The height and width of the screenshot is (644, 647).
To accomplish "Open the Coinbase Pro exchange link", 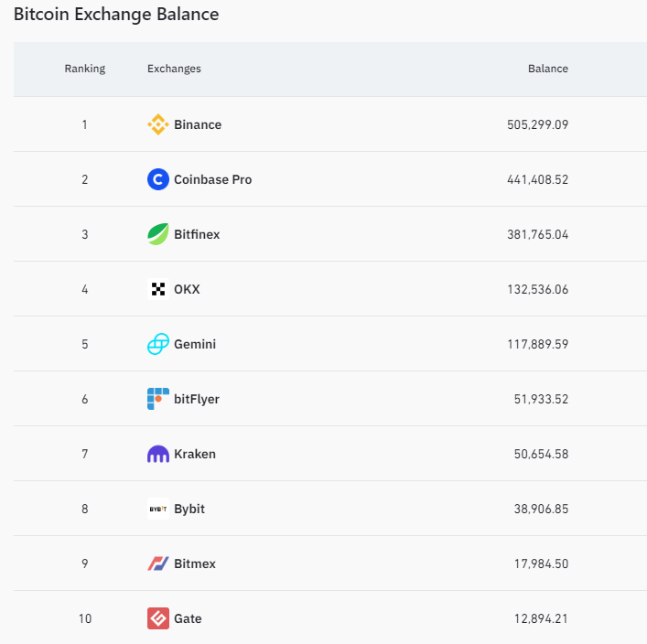I will pyautogui.click(x=213, y=179).
